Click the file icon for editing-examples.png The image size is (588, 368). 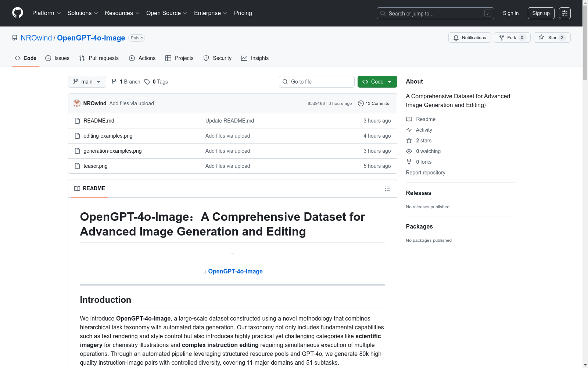(x=77, y=136)
